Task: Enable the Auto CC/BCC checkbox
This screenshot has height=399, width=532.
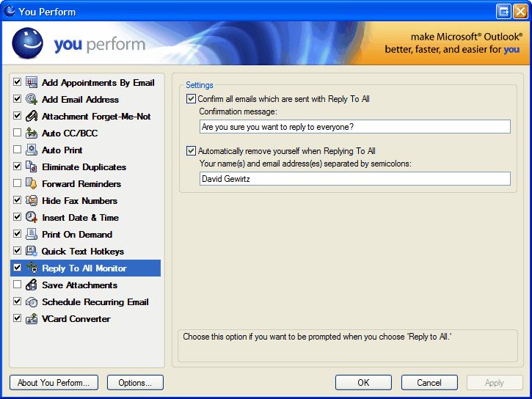Action: (x=17, y=133)
